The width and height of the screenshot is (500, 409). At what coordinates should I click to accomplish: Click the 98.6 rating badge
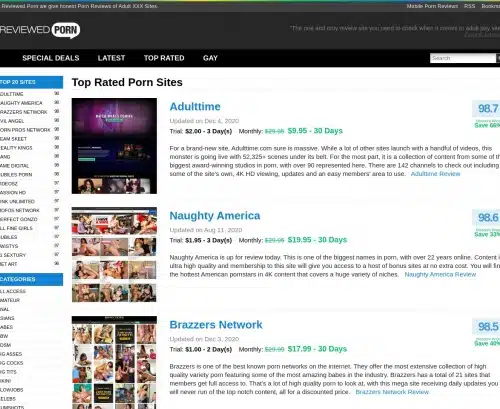487,217
